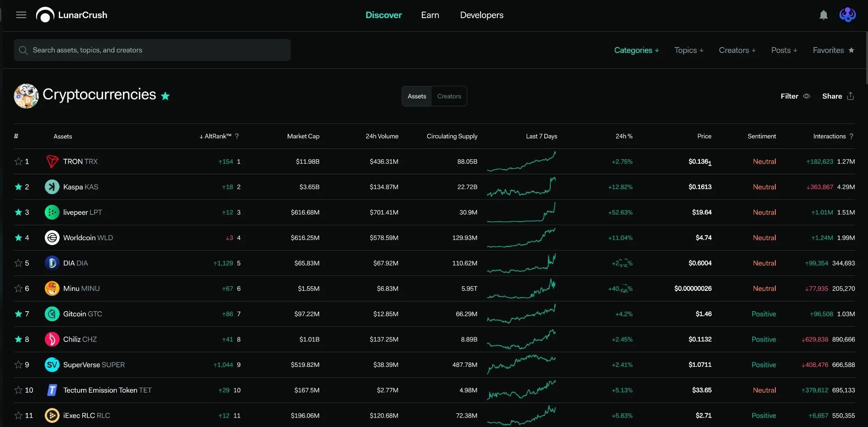Toggle the Filter eye icon
The image size is (868, 427).
[x=807, y=96]
